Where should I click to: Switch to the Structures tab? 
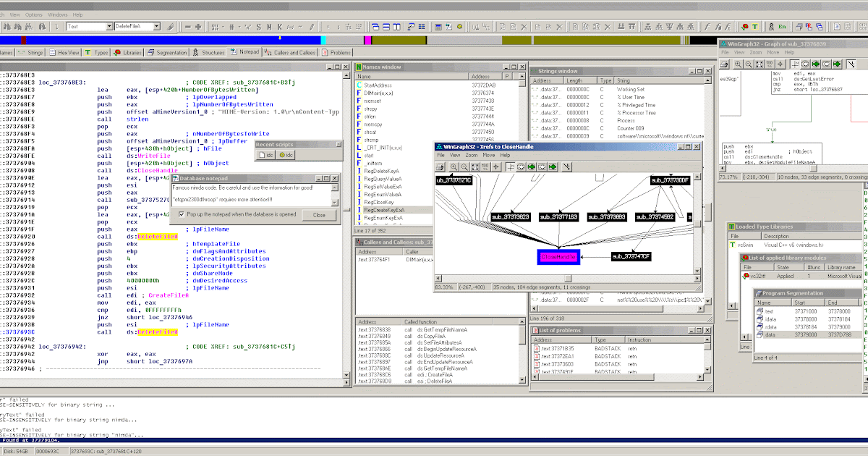coord(208,52)
